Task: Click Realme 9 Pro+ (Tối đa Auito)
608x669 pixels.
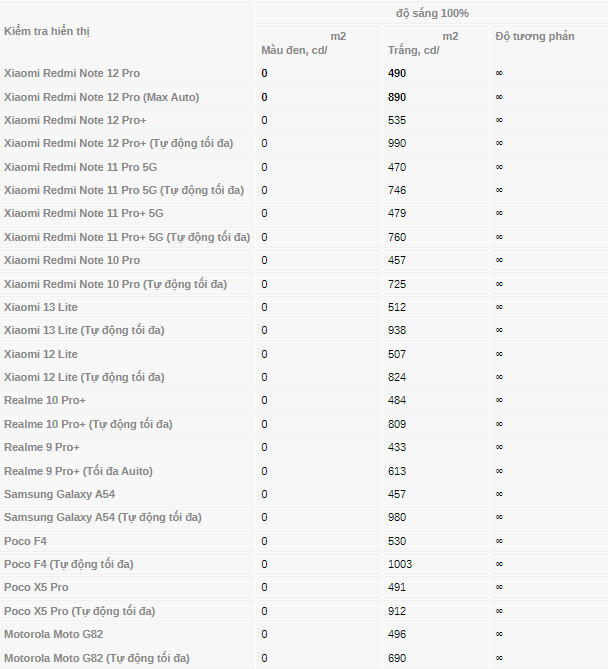Action: pos(78,471)
